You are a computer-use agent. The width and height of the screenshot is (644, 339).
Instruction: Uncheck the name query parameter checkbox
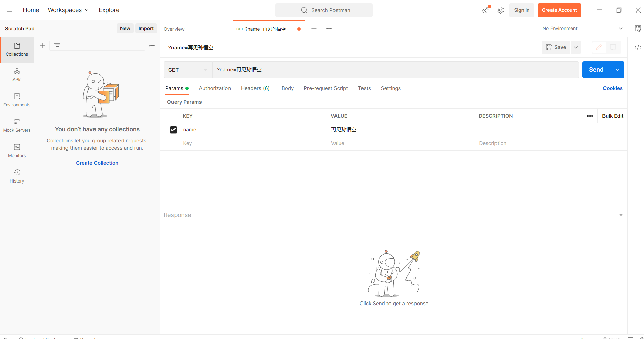tap(173, 130)
